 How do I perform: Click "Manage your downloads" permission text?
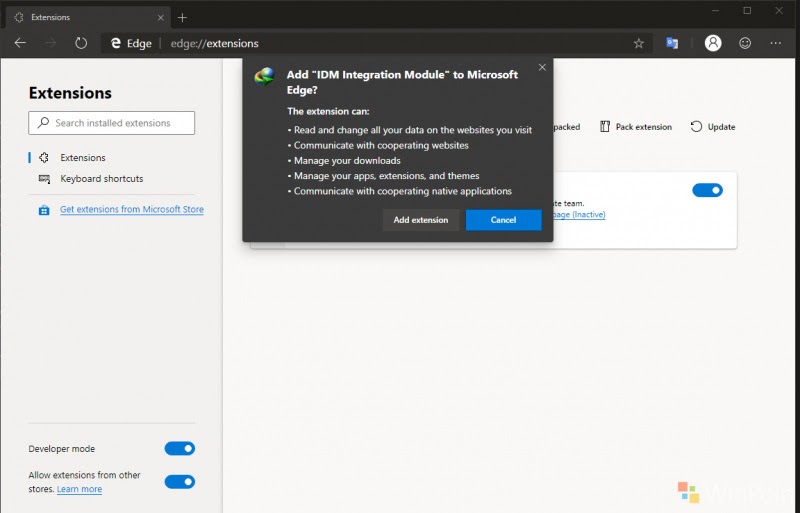click(347, 160)
